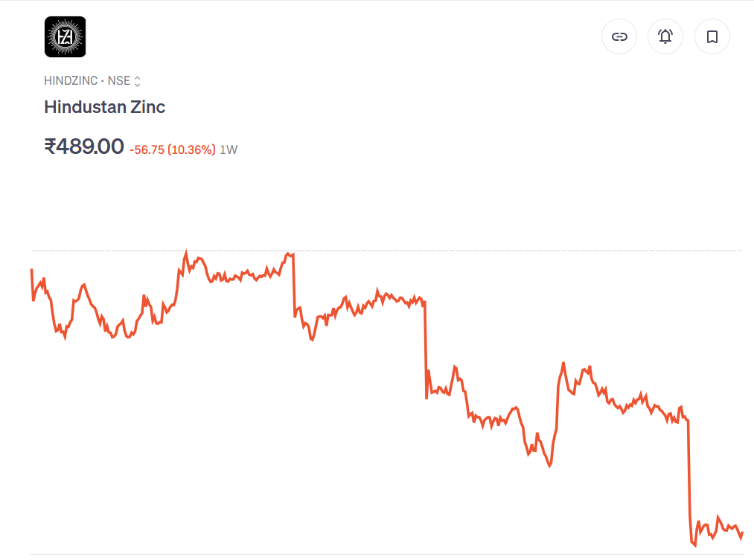This screenshot has height=560, width=754.
Task: Click the Hindustan Zinc stock title
Action: click(x=104, y=107)
